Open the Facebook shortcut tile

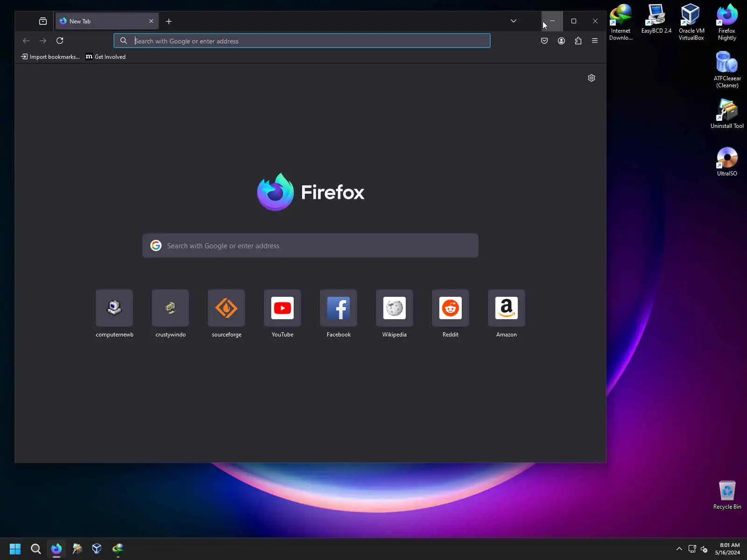click(338, 314)
